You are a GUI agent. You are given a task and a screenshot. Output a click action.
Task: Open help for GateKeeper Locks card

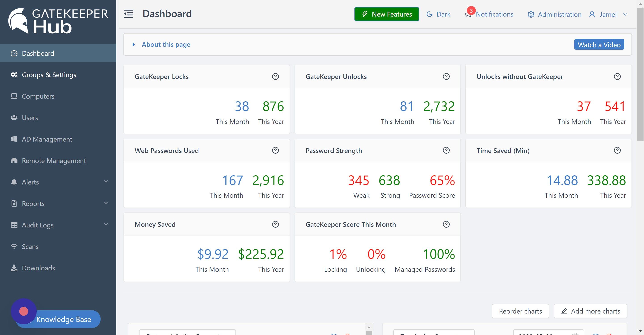[x=275, y=76]
